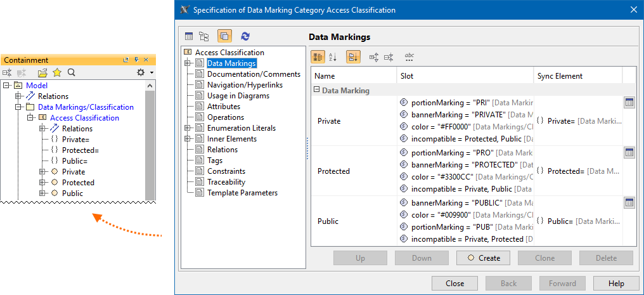Click the expand all rows icon
Screen dimensions: 644x295
(374, 57)
